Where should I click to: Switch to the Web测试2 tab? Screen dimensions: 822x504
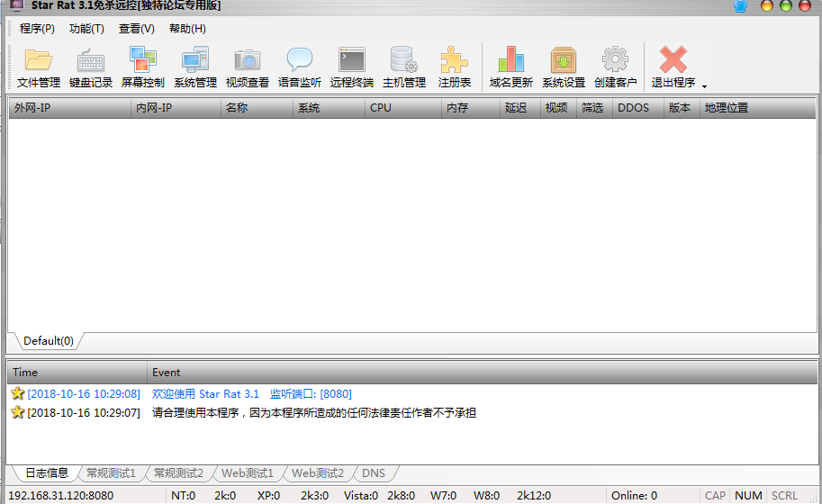point(318,473)
